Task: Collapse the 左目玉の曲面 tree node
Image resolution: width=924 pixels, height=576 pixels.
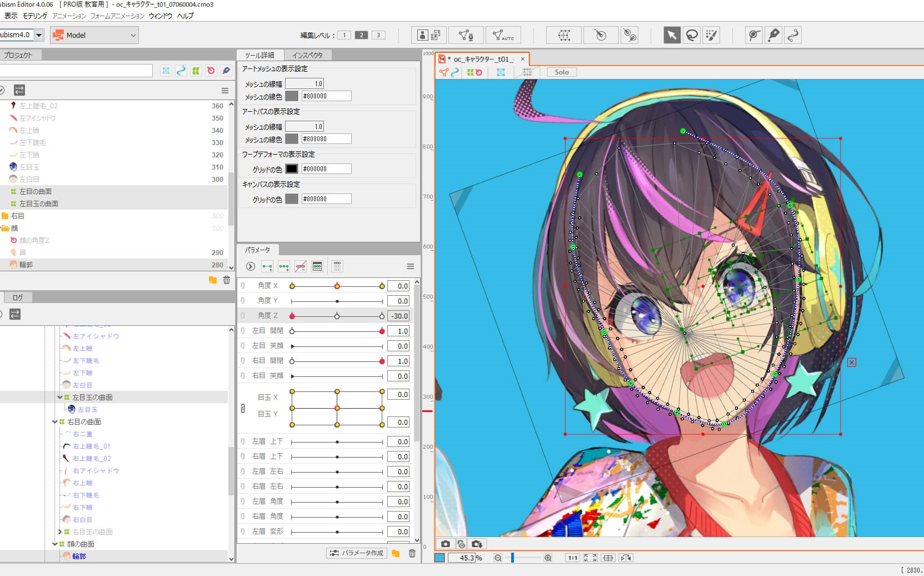Action: coord(60,397)
